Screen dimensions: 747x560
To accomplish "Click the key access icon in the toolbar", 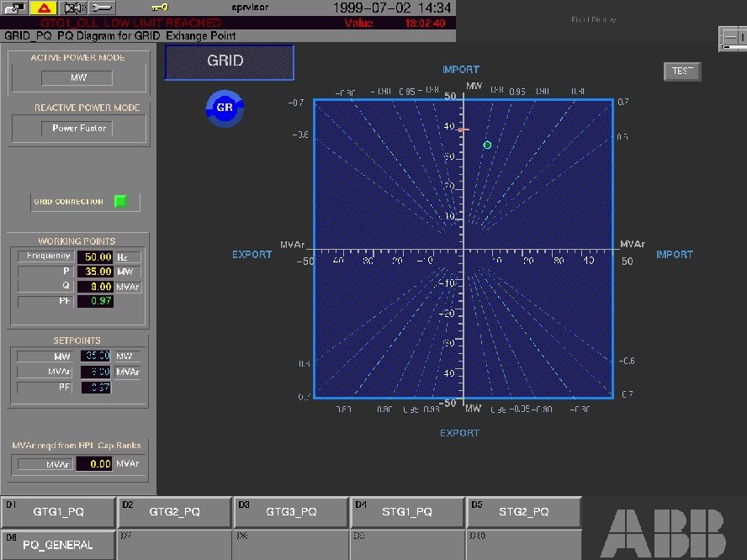I will 159,8.
